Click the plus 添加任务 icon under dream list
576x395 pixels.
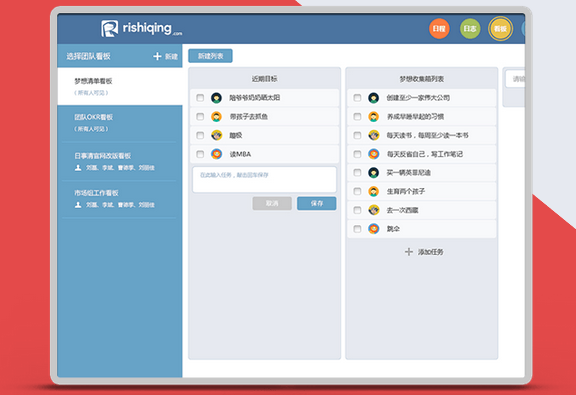[408, 252]
